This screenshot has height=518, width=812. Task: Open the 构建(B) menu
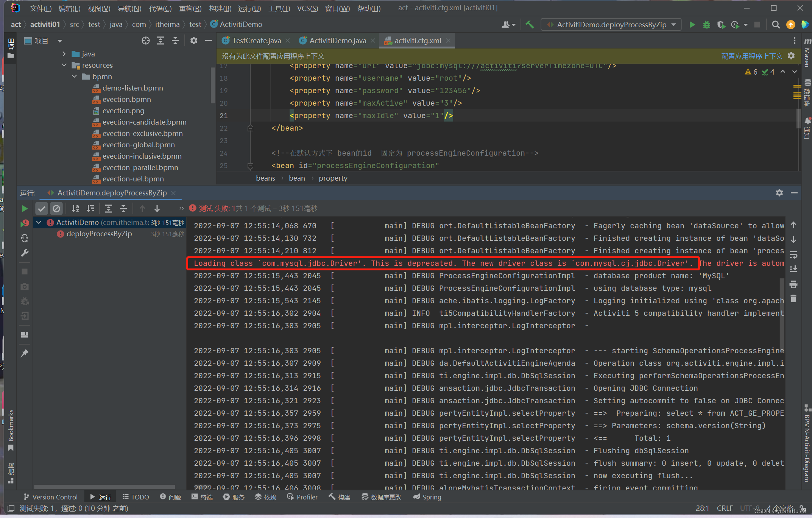point(220,8)
